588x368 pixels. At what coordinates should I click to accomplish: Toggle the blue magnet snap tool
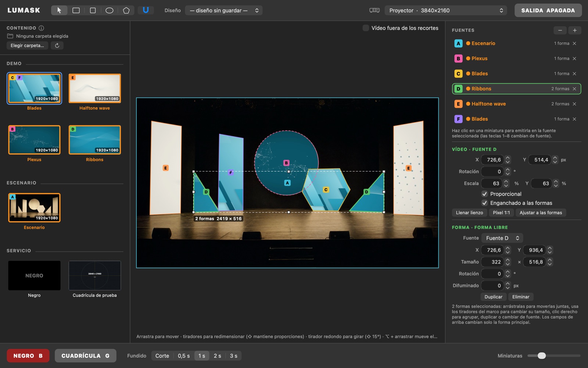coord(146,10)
